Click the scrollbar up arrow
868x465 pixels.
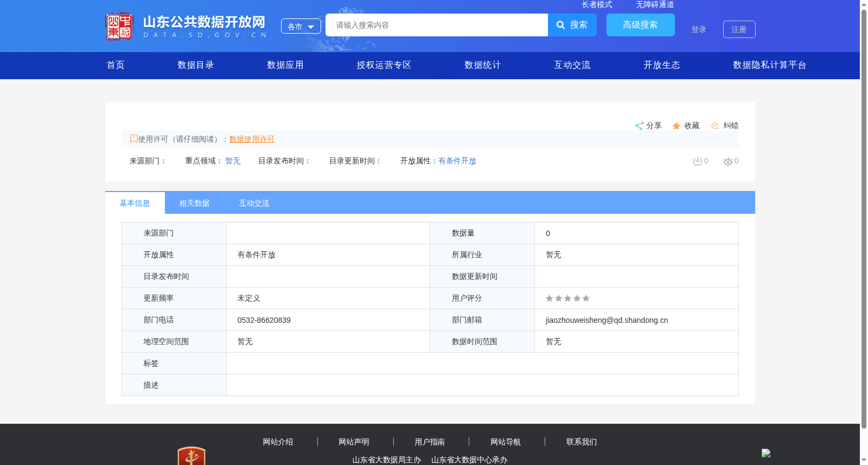[864, 4]
